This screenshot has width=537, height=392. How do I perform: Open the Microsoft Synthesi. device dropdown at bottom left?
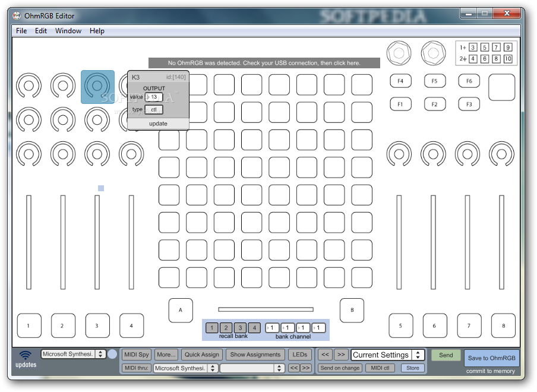click(x=73, y=354)
